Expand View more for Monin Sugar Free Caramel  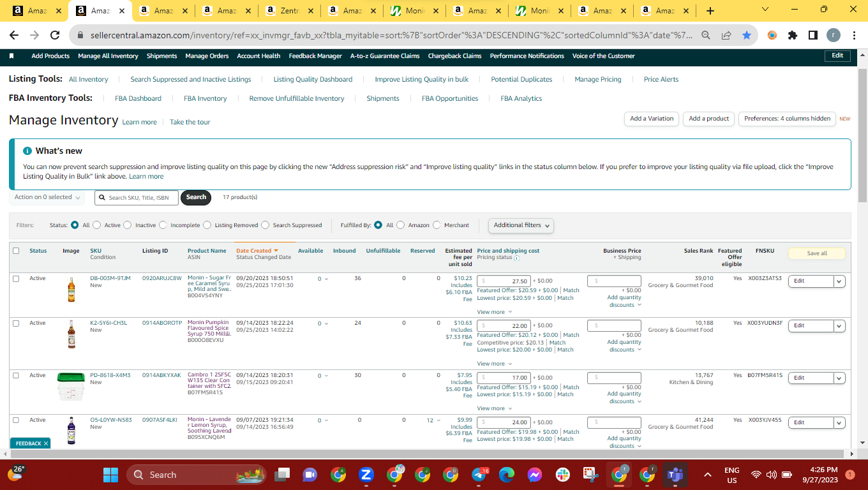[x=494, y=312]
